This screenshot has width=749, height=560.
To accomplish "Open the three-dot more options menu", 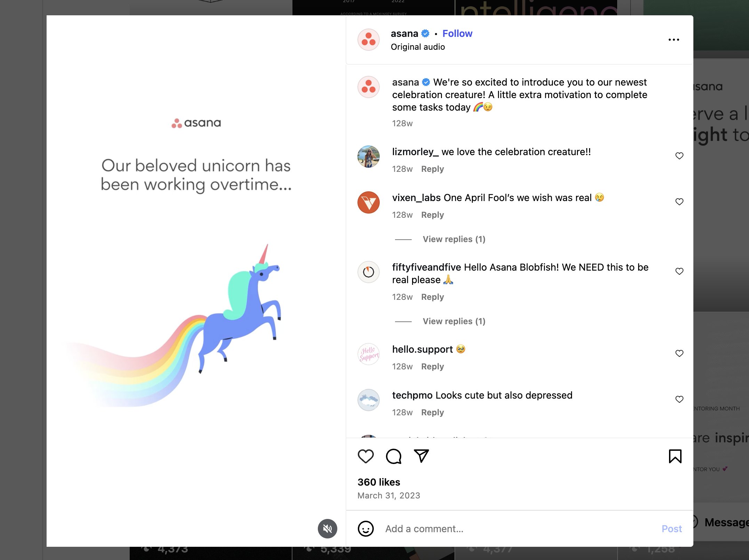I will click(x=674, y=40).
